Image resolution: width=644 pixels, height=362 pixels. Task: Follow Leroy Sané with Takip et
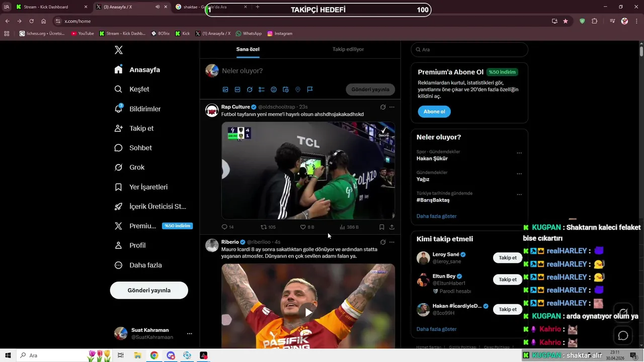tap(508, 258)
